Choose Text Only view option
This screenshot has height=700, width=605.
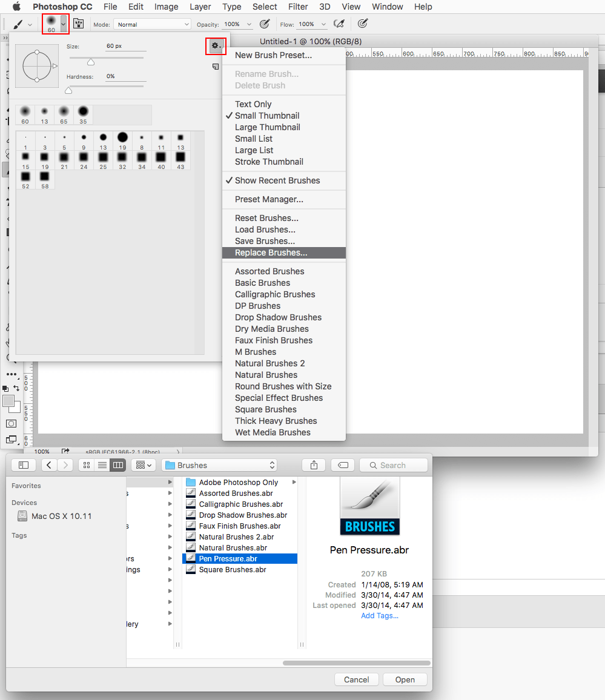[284, 104]
